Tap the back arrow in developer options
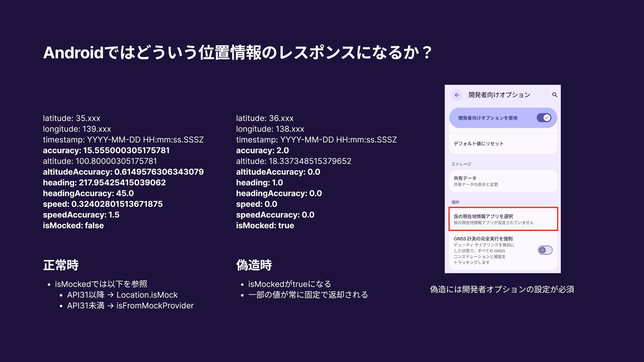The height and width of the screenshot is (362, 644). click(457, 95)
